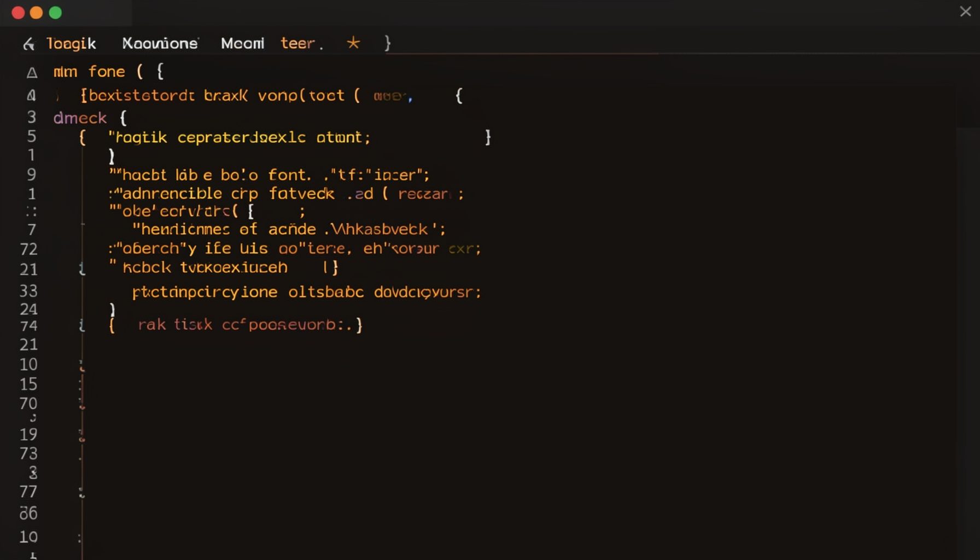Click the 'mm fone ( {' code line
The image size is (980, 560).
pyautogui.click(x=108, y=72)
